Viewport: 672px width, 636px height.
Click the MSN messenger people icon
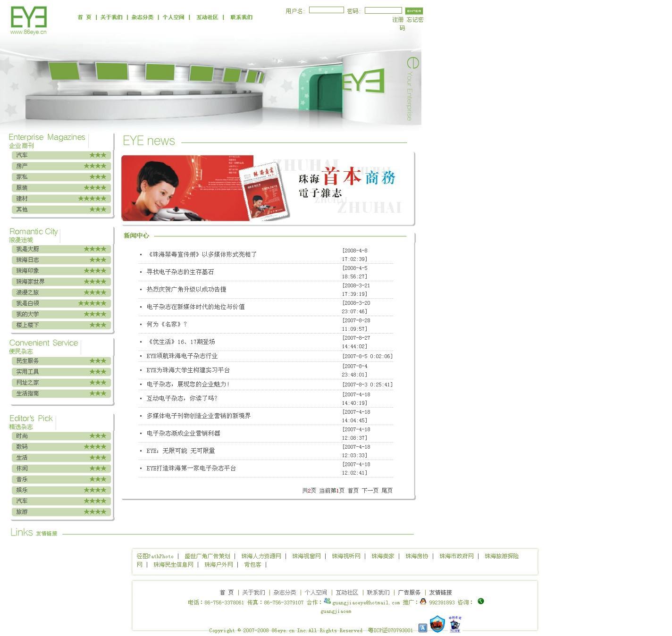point(327,601)
